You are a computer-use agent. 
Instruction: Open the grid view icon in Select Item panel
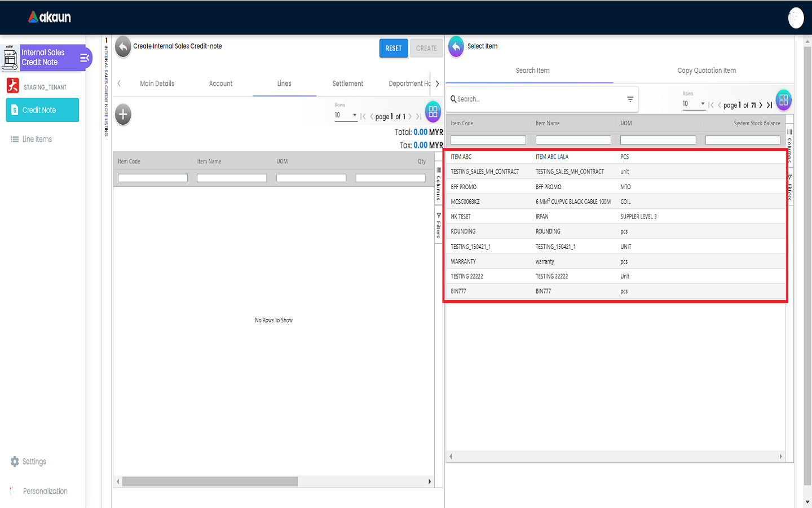[x=783, y=100]
